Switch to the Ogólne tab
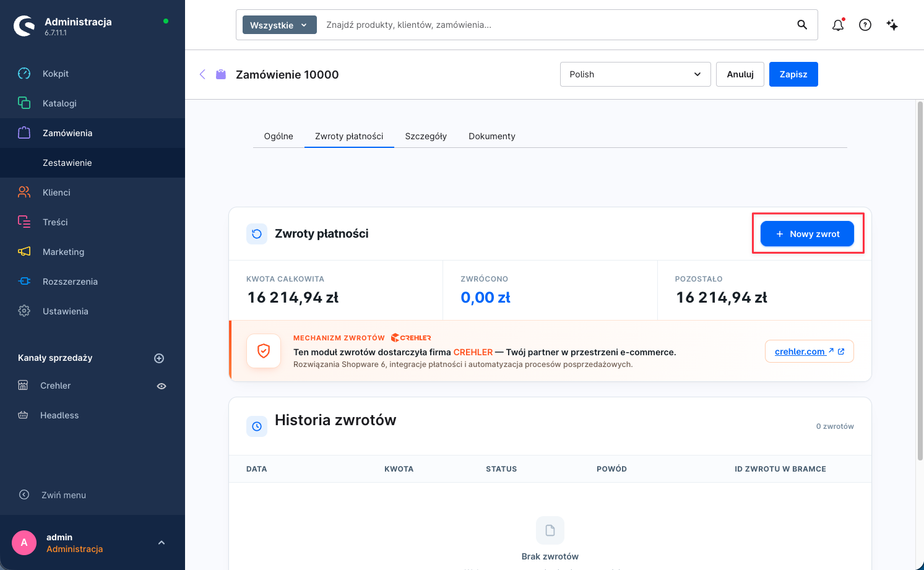This screenshot has height=570, width=924. [278, 136]
